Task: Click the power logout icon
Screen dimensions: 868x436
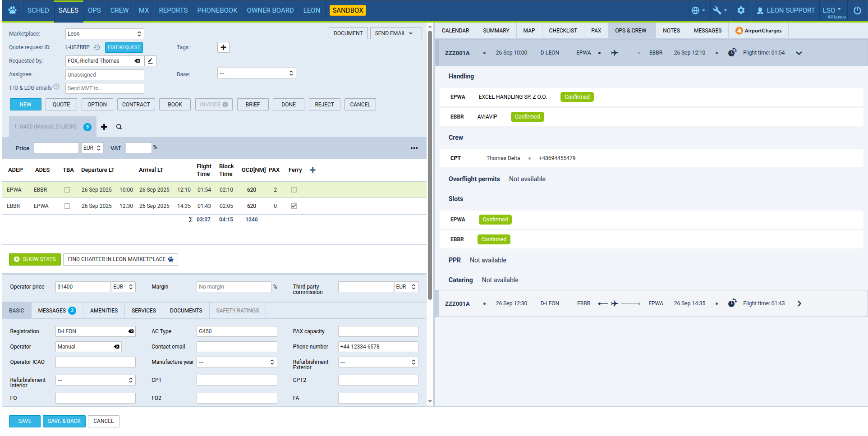Action: [857, 10]
